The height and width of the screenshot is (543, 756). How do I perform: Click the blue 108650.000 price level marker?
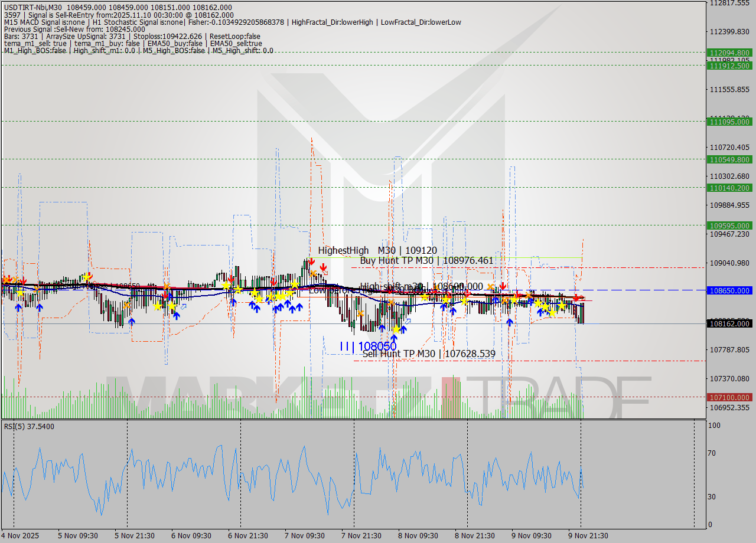tap(729, 290)
